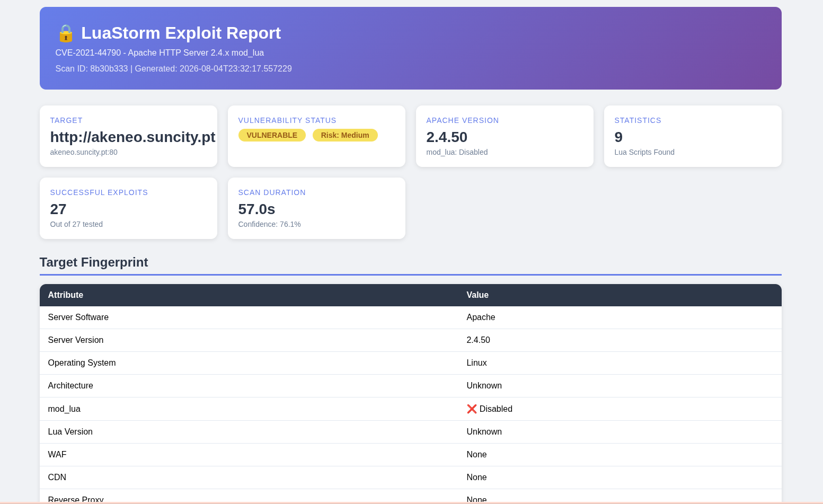This screenshot has height=504, width=823.
Task: Click the Lua Scripts Found subtext
Action: coord(644,152)
